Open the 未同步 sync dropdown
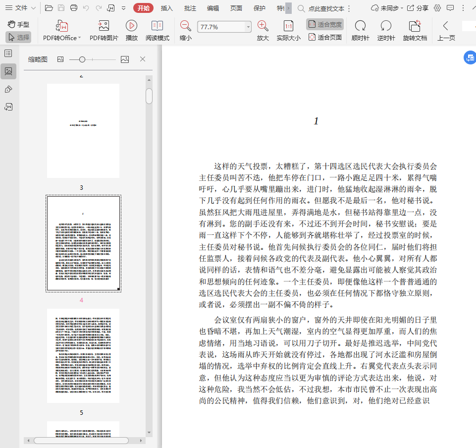This screenshot has width=476, height=448. (387, 8)
